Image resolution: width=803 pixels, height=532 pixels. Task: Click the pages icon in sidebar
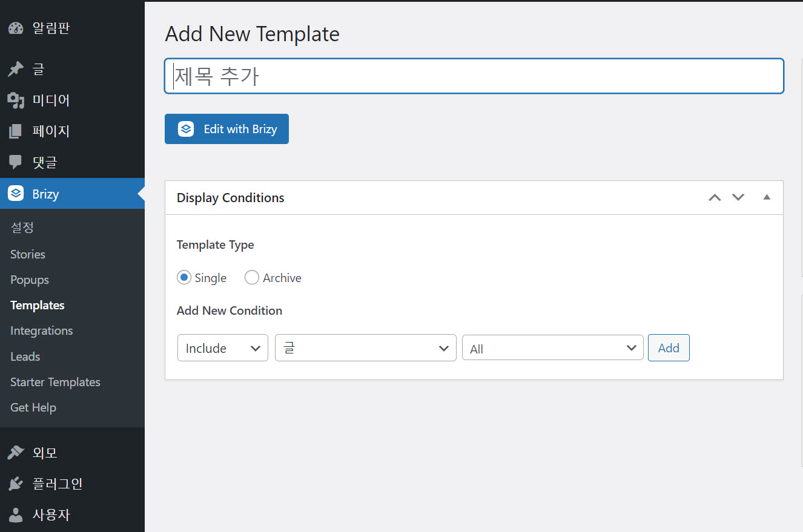tap(16, 131)
